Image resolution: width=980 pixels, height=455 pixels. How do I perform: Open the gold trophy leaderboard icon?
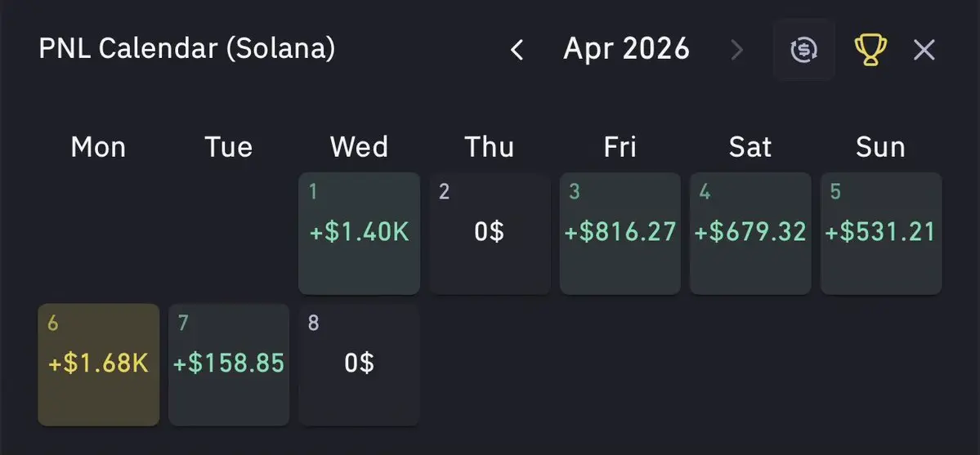coord(870,49)
